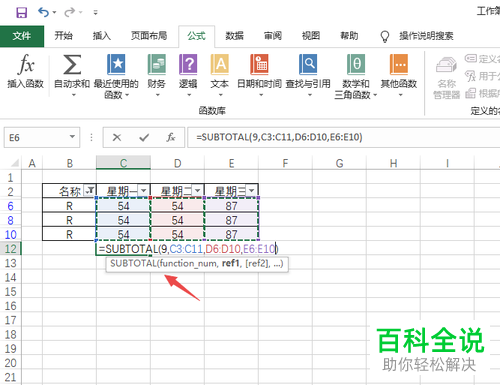Click cell D6 containing 54
This screenshot has height=385, width=500.
pos(177,206)
